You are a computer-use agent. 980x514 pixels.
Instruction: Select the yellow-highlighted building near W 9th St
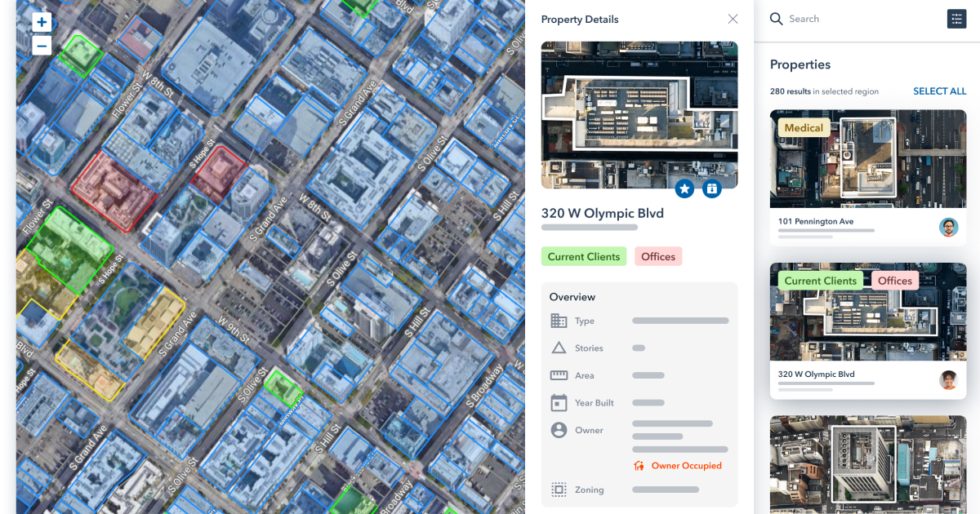(155, 324)
